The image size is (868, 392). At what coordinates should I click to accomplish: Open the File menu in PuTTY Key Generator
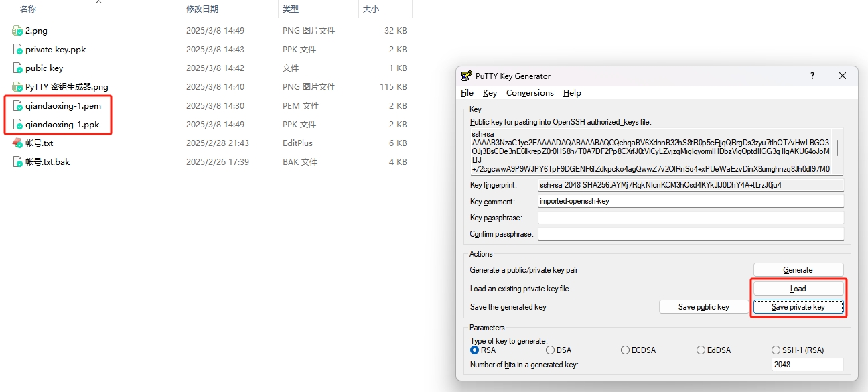pyautogui.click(x=467, y=93)
